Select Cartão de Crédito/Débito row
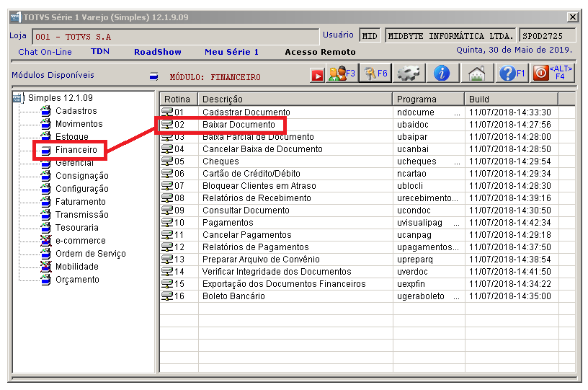Image resolution: width=588 pixels, height=390 pixels. pos(367,173)
